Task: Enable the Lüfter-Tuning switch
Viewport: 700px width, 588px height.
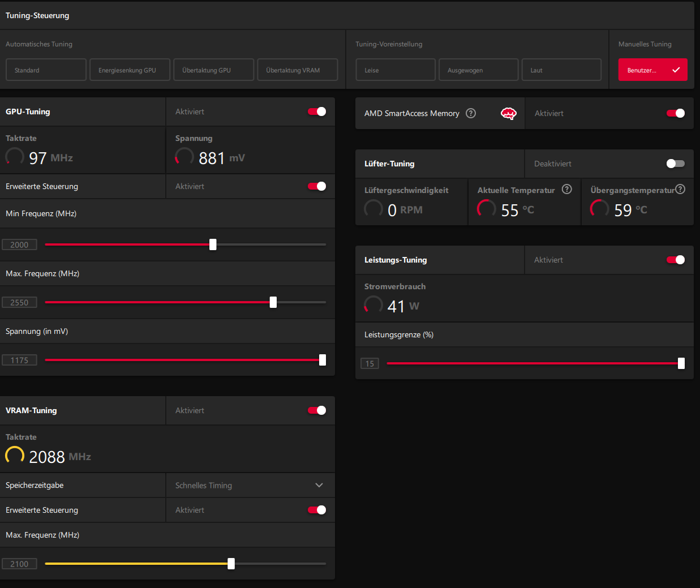Action: click(676, 164)
